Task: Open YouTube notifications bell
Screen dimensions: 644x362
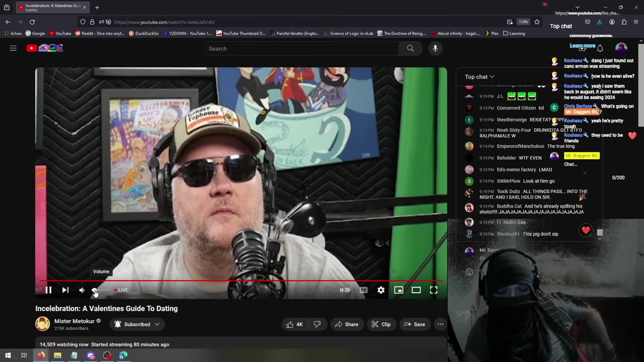Action: point(600,48)
